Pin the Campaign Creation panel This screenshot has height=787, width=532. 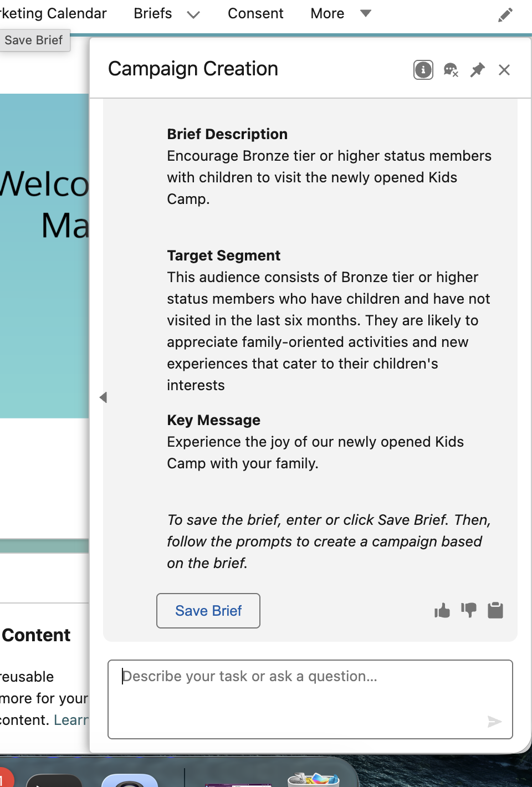click(477, 70)
